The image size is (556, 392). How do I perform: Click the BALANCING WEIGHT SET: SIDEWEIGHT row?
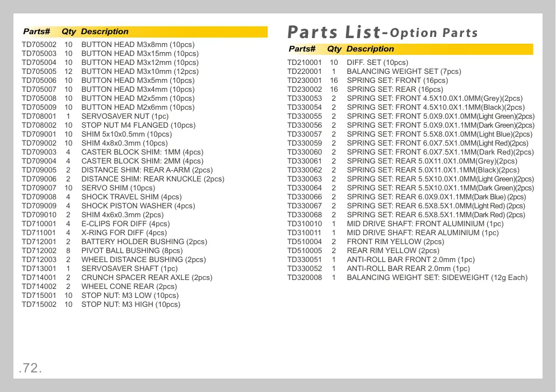(408, 277)
